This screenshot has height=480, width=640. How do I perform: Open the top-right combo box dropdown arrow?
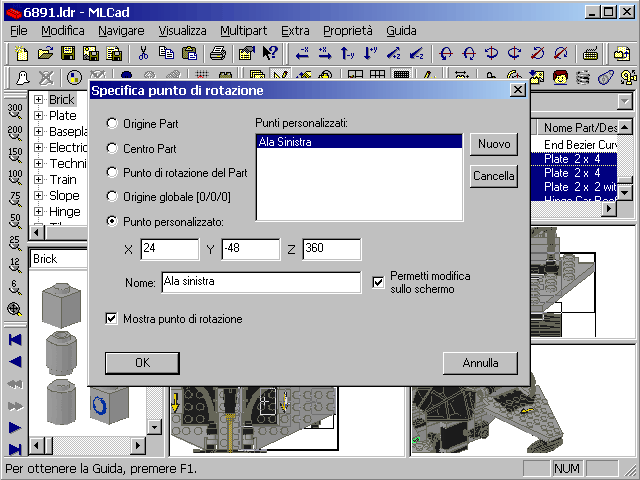(624, 100)
